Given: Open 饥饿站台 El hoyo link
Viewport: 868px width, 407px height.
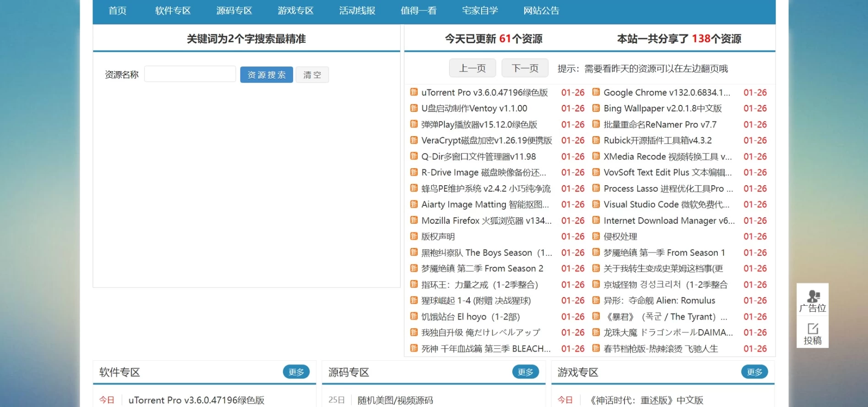Looking at the screenshot, I should point(471,317).
